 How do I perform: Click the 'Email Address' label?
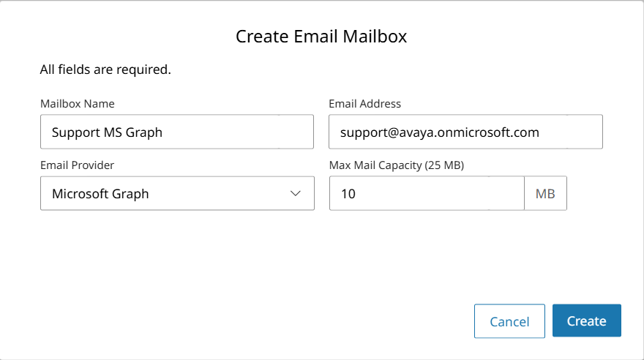(x=364, y=103)
